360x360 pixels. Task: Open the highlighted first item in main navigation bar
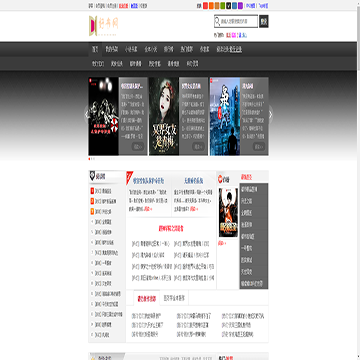(95, 49)
